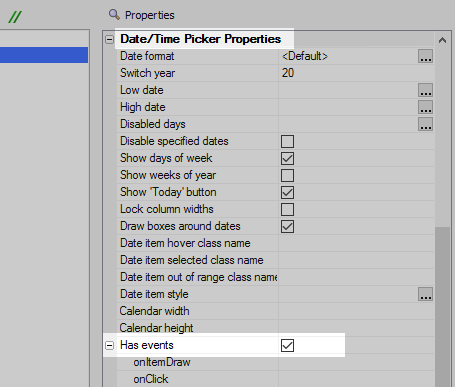The height and width of the screenshot is (387, 455).
Task: Select the Switch year property label
Action: click(147, 73)
